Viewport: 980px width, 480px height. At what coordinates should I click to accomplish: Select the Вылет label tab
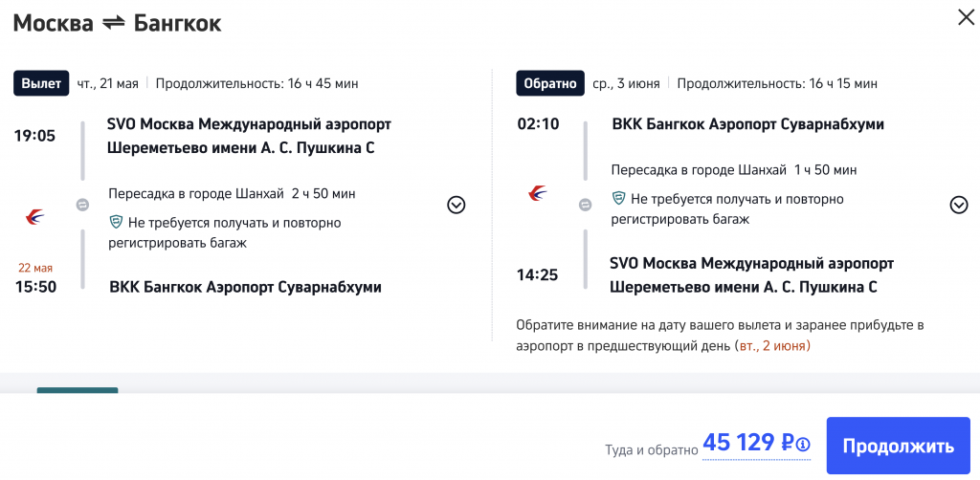41,83
